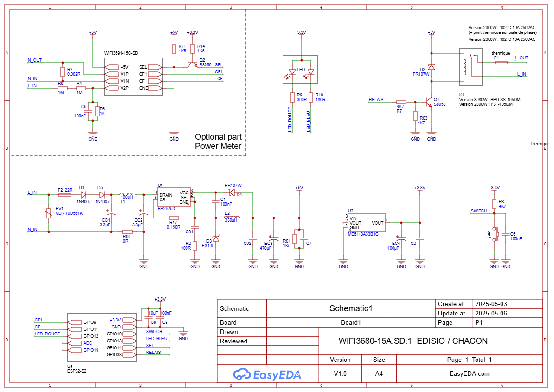This screenshot has width=554, height=392.
Task: Select the Q1 S8050 transistor symbol
Action: coord(429,102)
